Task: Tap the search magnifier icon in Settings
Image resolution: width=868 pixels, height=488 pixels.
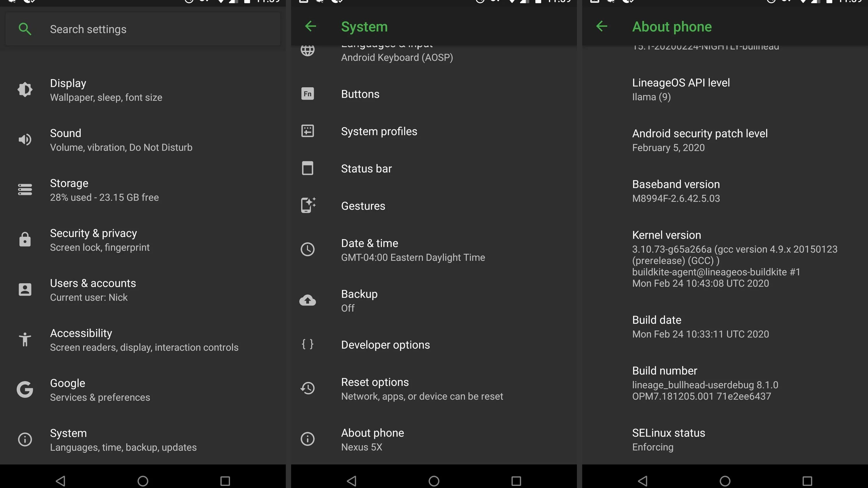Action: 25,29
